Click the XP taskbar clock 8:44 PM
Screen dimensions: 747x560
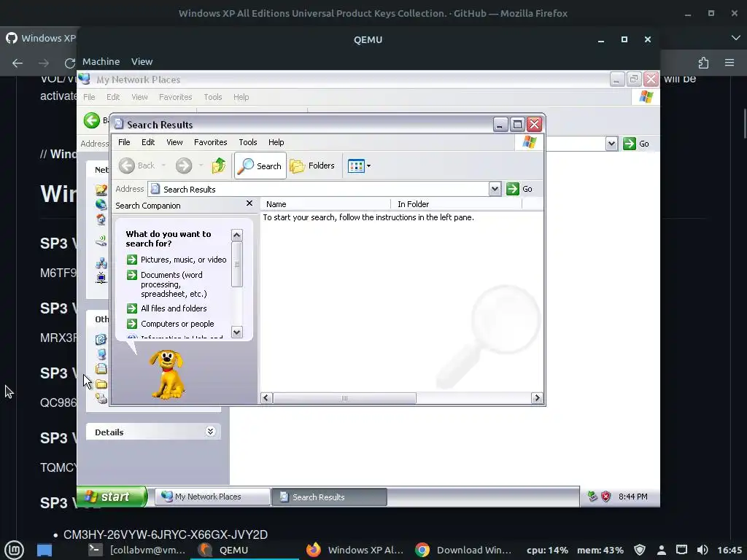tap(632, 497)
